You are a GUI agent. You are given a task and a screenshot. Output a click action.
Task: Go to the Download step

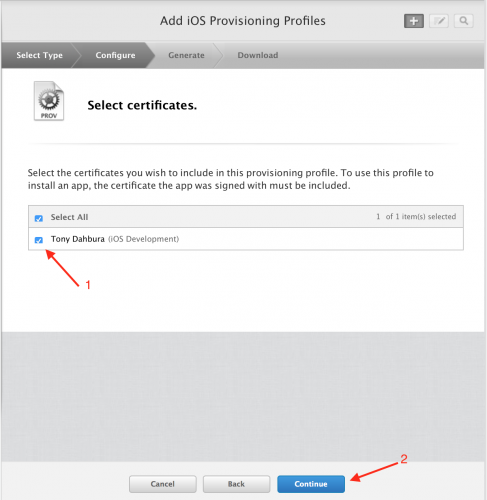point(258,55)
